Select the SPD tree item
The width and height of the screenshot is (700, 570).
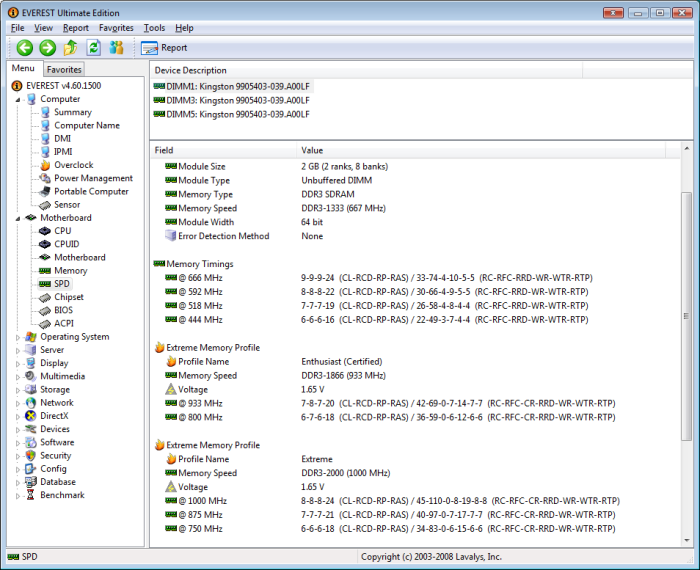click(x=62, y=284)
